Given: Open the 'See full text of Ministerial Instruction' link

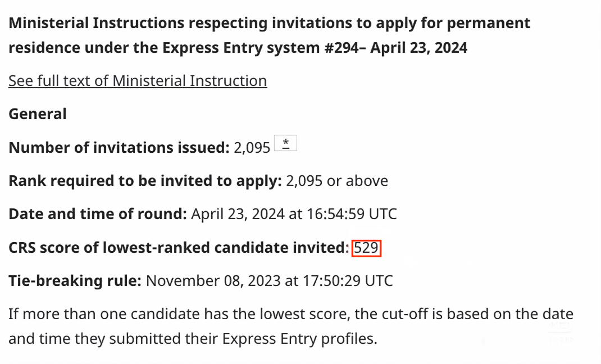Looking at the screenshot, I should pyautogui.click(x=138, y=81).
